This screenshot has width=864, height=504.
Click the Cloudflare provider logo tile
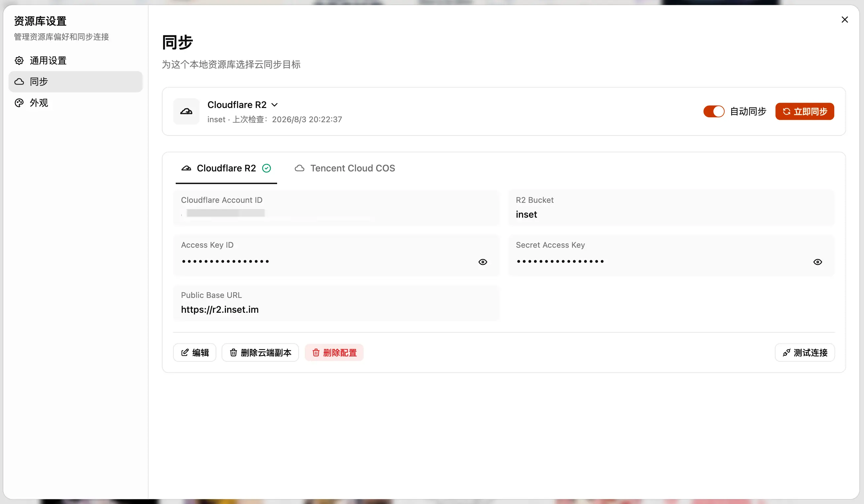click(186, 111)
